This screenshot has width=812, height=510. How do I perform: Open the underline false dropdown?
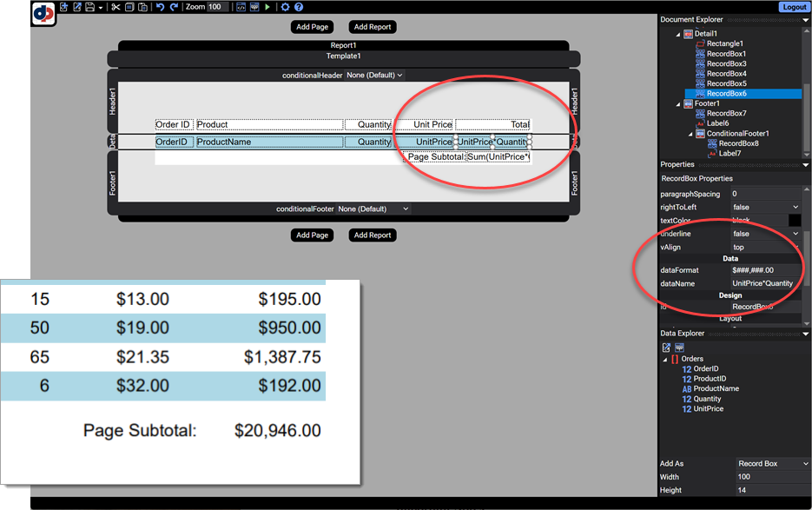[x=765, y=234]
